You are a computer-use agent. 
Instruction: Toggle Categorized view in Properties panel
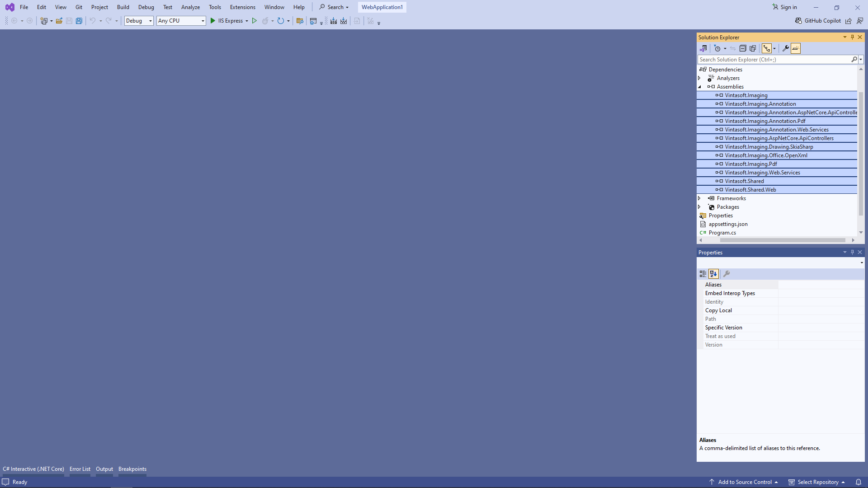pyautogui.click(x=703, y=274)
